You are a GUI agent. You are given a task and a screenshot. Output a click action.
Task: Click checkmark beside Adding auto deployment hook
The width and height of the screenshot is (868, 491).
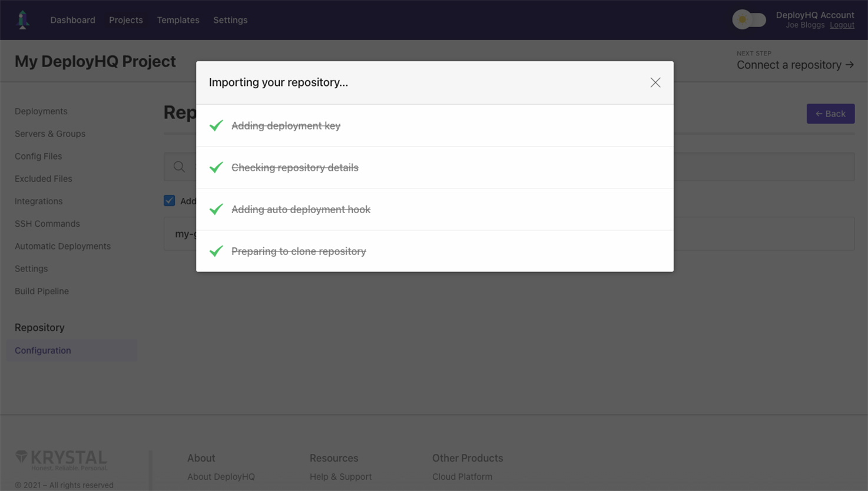(216, 209)
